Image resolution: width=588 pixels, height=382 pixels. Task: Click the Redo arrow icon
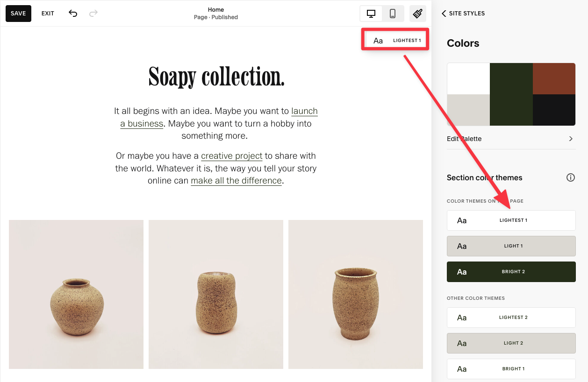click(x=93, y=13)
